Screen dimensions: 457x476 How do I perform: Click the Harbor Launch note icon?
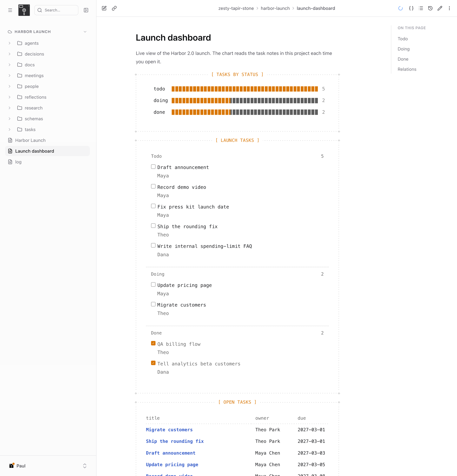click(x=10, y=140)
